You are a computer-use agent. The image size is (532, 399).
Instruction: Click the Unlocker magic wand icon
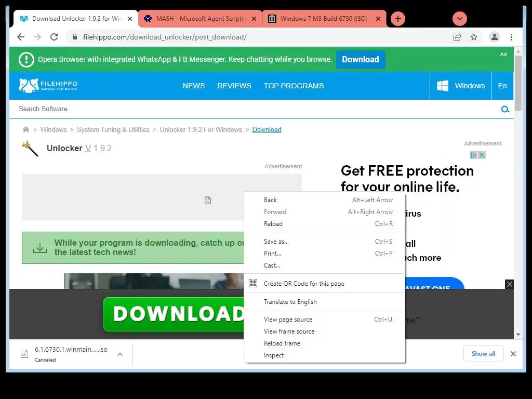(x=30, y=149)
